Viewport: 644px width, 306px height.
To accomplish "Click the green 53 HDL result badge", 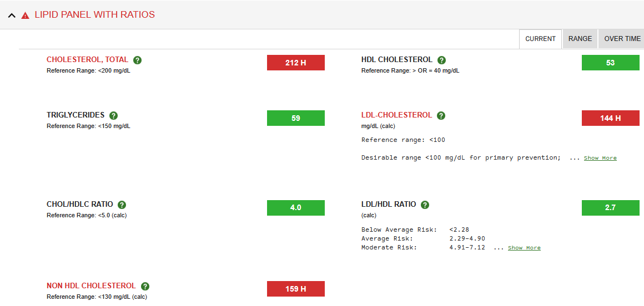I will (x=610, y=63).
